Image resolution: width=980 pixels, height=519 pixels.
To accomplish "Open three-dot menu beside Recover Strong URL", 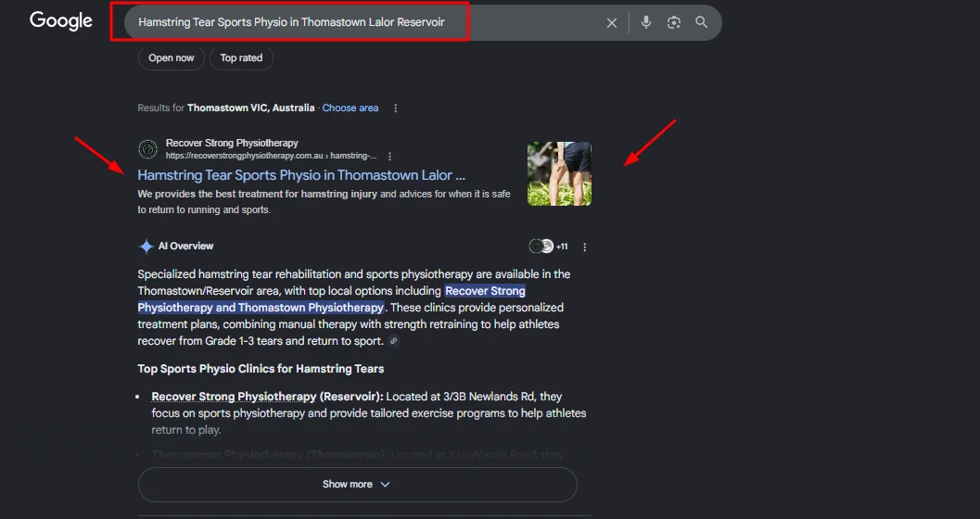I will (390, 156).
